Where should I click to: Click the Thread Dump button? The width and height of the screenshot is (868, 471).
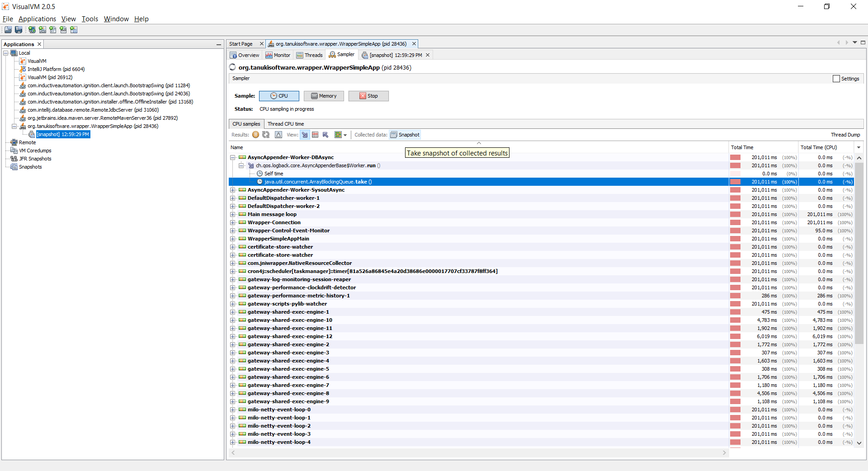pyautogui.click(x=845, y=135)
